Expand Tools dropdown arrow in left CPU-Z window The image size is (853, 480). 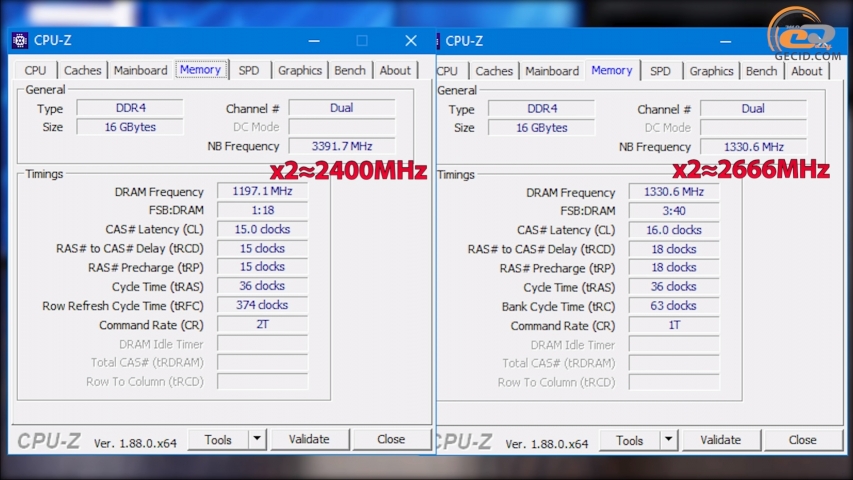click(257, 440)
